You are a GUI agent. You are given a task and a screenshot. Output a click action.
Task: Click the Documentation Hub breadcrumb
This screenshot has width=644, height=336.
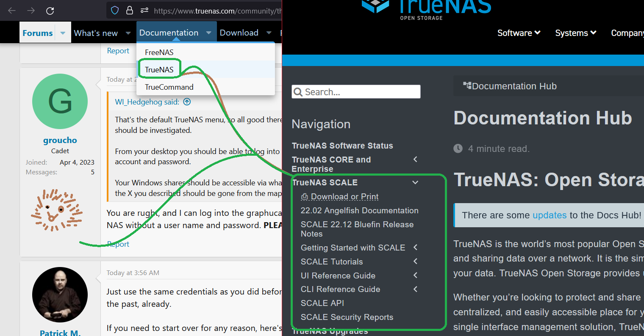(x=514, y=86)
